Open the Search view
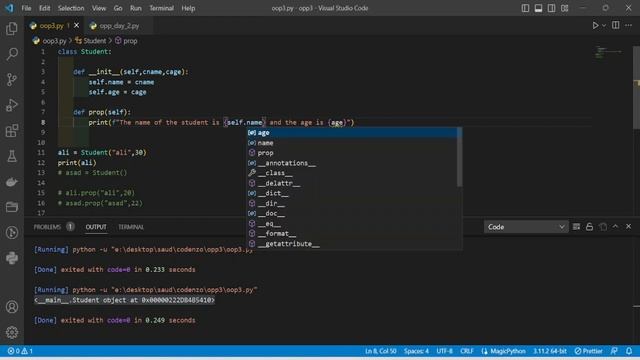Screen dimensions: 640x360 click(x=12, y=54)
